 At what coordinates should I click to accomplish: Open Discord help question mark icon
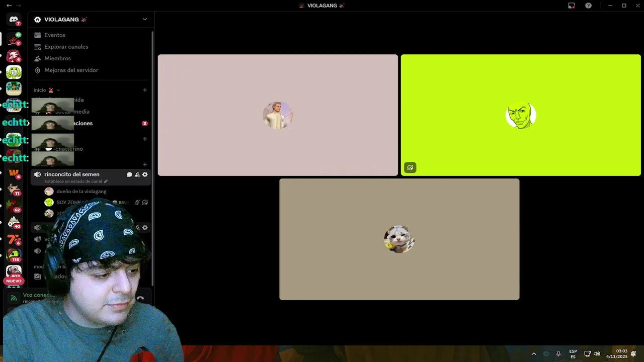(x=588, y=6)
